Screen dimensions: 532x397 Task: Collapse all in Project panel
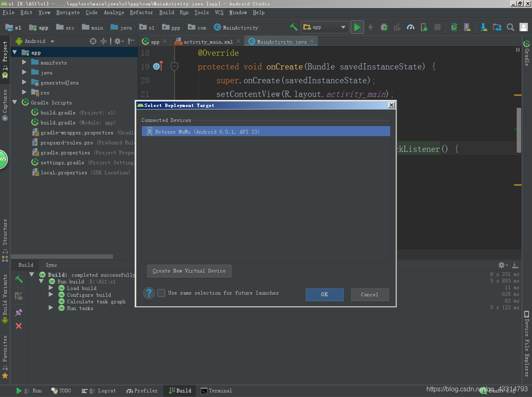point(103,41)
